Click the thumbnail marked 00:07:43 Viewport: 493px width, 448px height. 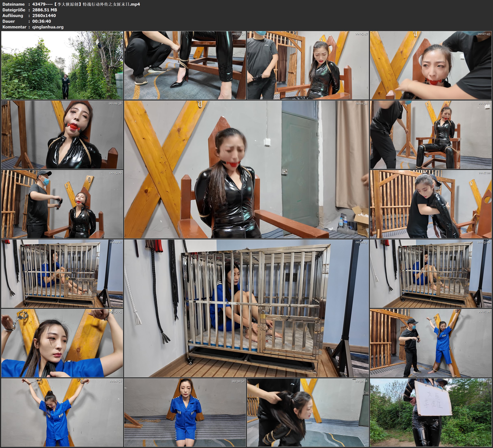tap(430, 65)
